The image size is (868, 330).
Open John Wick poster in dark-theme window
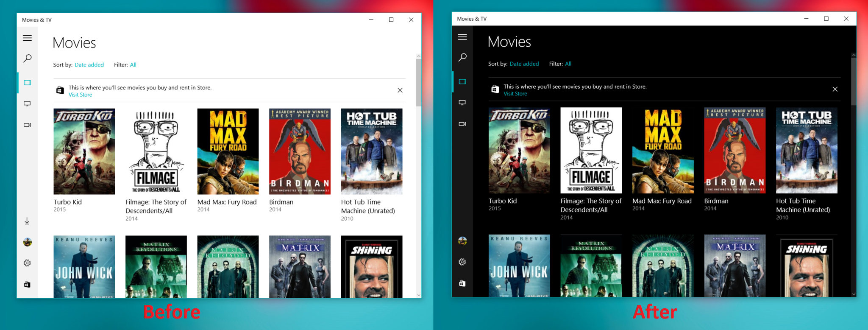pyautogui.click(x=519, y=266)
